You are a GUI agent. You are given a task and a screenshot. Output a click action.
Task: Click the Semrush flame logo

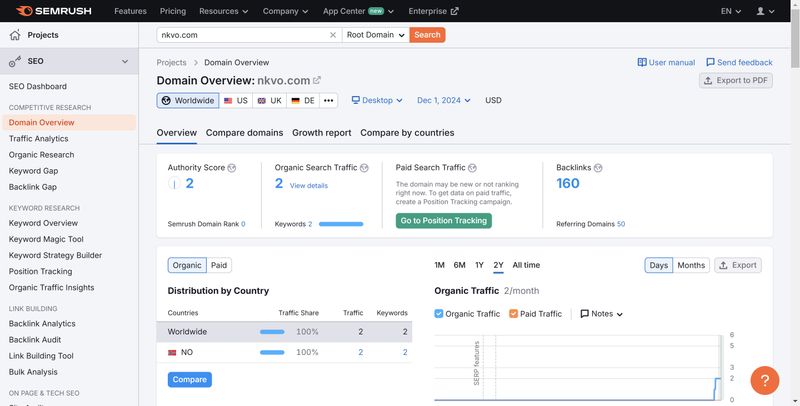(x=23, y=11)
